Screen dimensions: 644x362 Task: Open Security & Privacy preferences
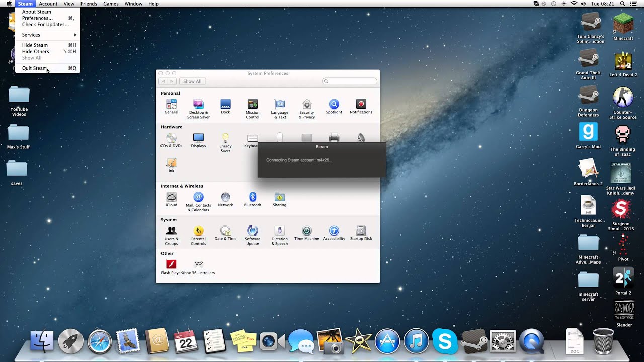click(307, 109)
